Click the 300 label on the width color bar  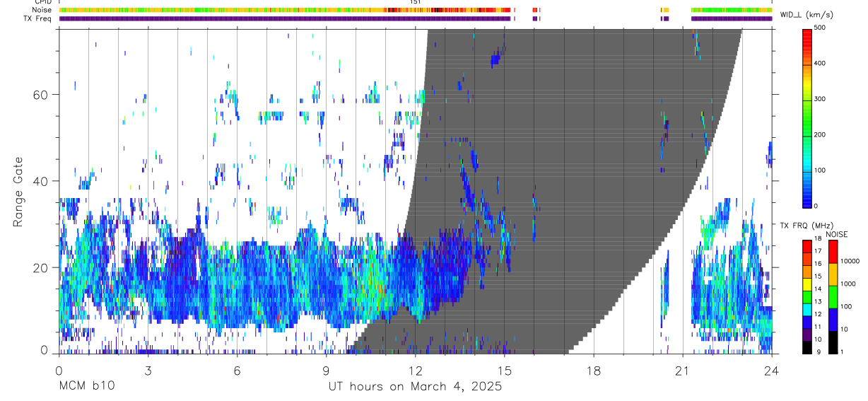(820, 99)
